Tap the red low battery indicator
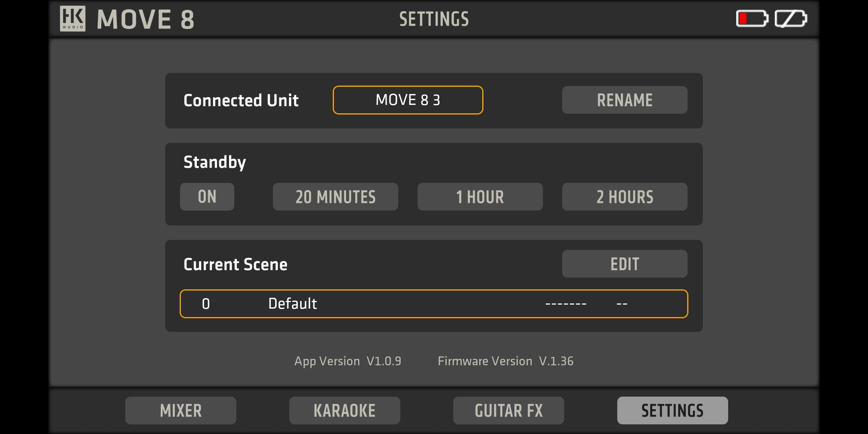Screen dimensions: 868x434 (x=752, y=18)
